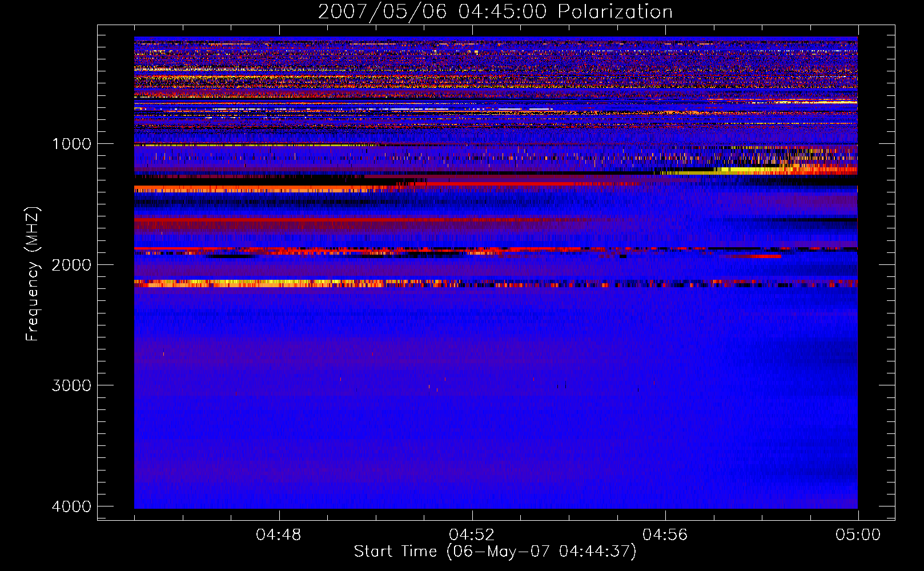Click the 'Frequency (MHZ)' y-axis label
The image size is (924, 571).
[x=33, y=274]
